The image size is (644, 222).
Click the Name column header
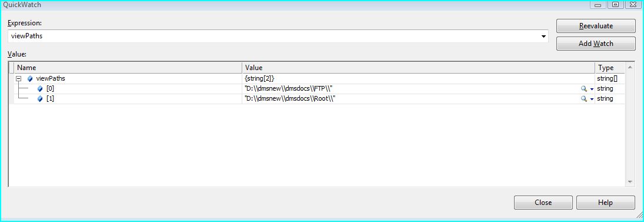point(128,68)
